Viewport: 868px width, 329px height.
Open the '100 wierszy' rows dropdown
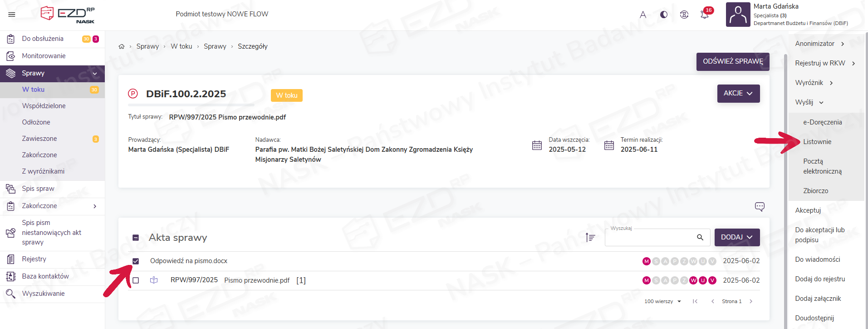(x=662, y=301)
